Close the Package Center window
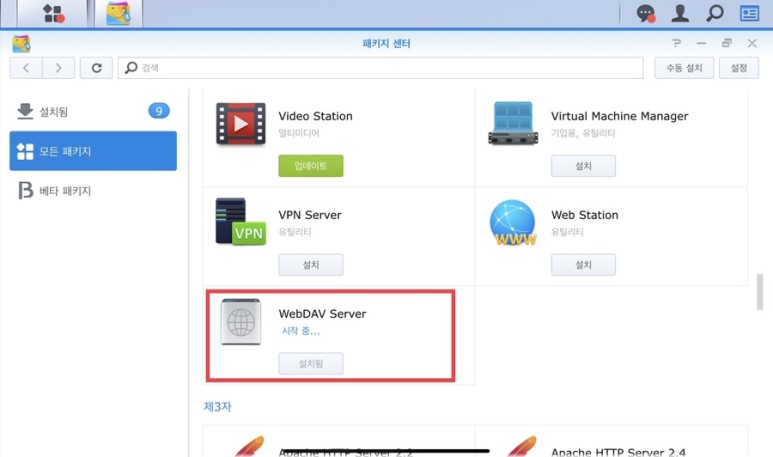Image resolution: width=773 pixels, height=457 pixels. click(752, 43)
